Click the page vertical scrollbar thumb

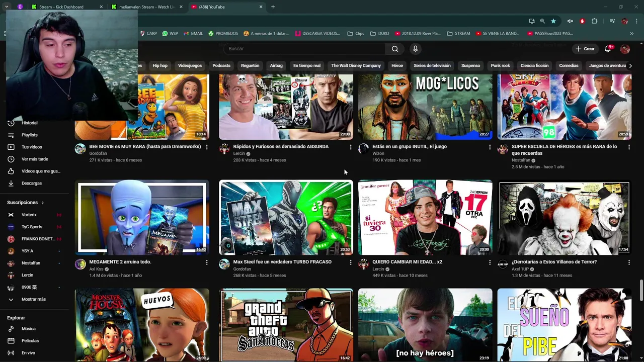point(641,291)
